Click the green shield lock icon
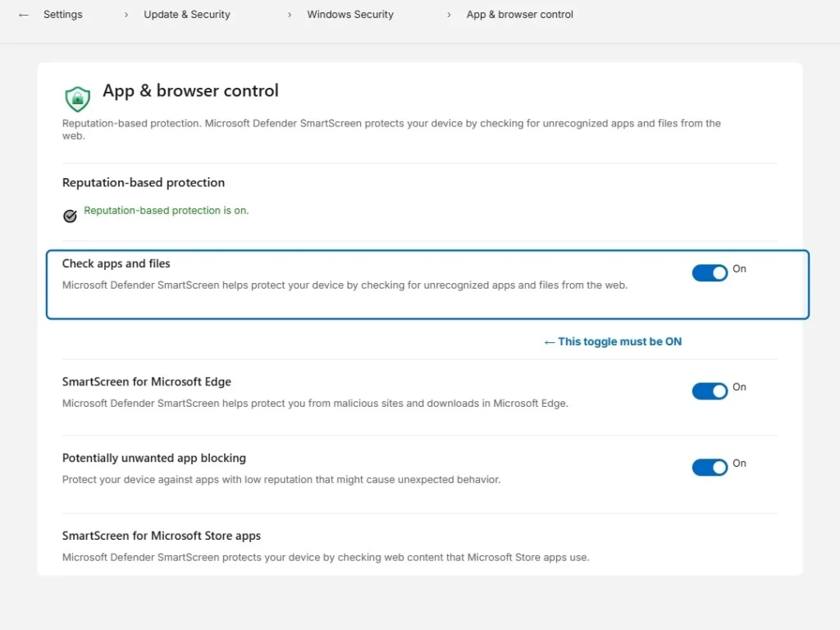 click(x=77, y=98)
